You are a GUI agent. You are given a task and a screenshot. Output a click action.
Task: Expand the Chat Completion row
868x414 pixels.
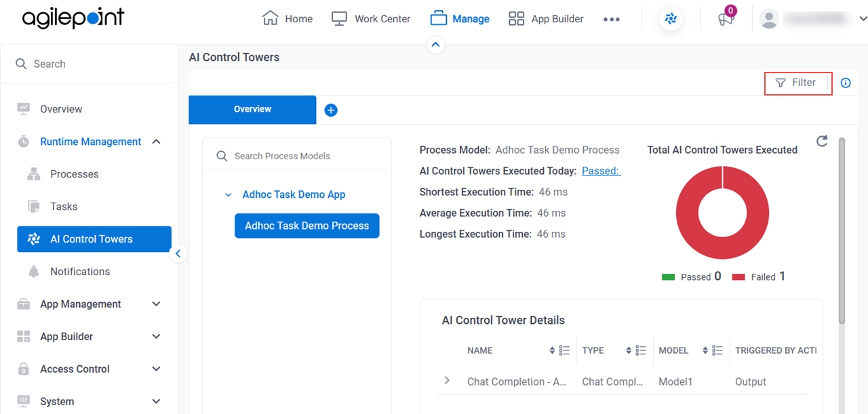[x=447, y=381]
